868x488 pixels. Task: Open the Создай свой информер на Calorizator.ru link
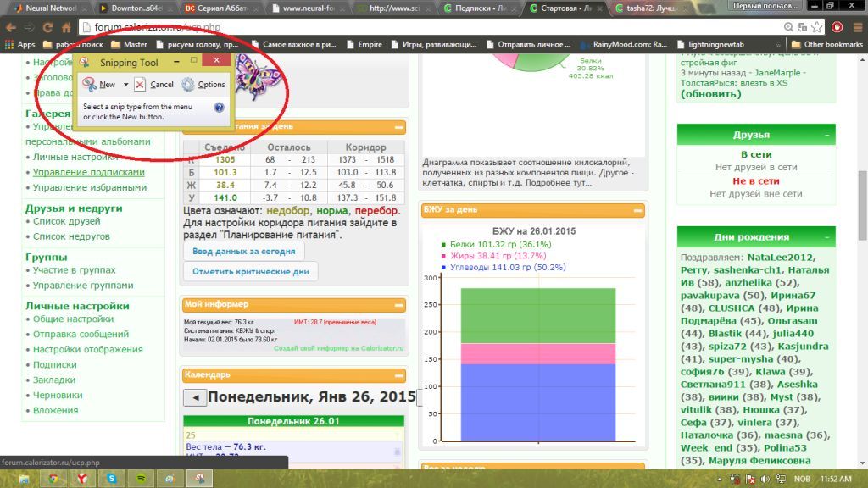pyautogui.click(x=339, y=348)
